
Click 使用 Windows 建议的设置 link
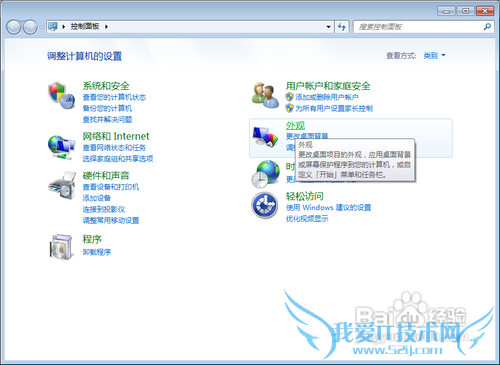coord(328,207)
